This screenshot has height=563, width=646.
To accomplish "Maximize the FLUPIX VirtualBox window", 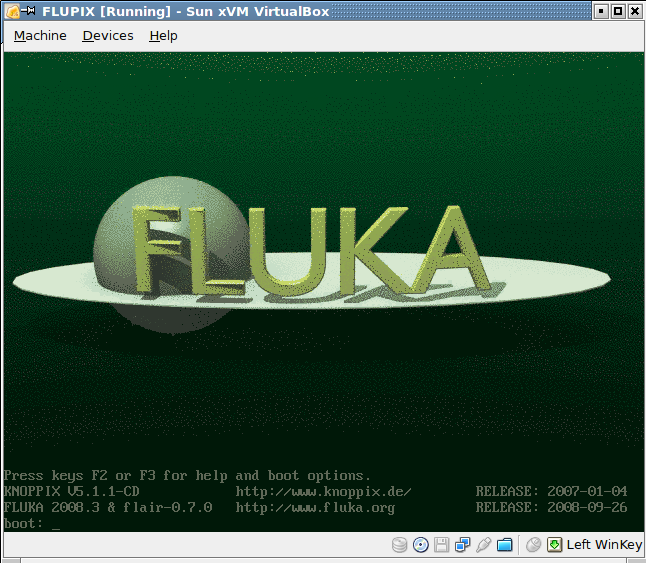I will click(618, 11).
